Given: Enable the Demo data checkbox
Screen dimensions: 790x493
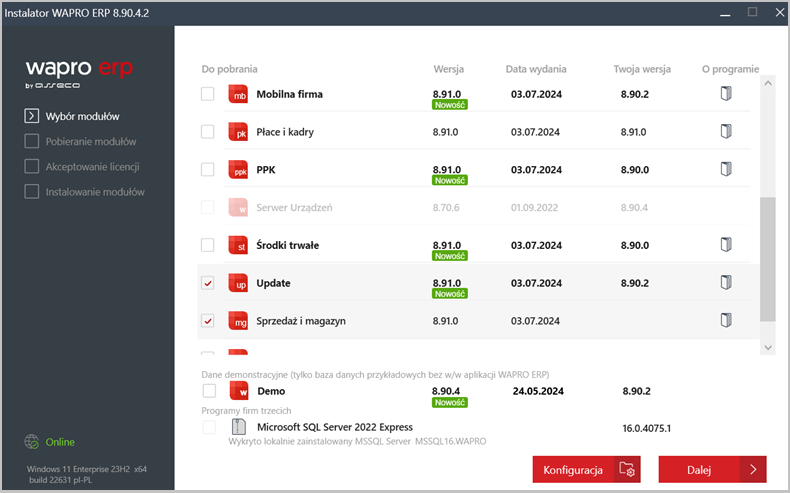Looking at the screenshot, I should (209, 391).
